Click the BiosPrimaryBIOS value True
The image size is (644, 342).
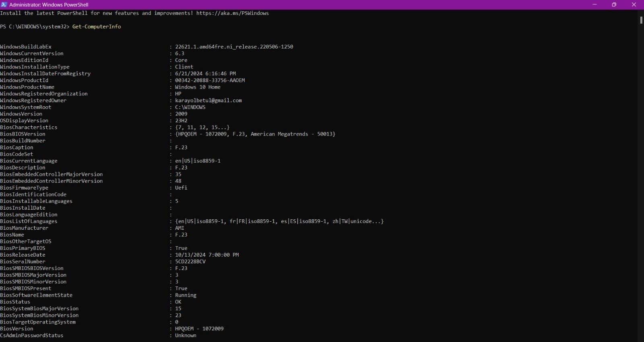pos(181,248)
